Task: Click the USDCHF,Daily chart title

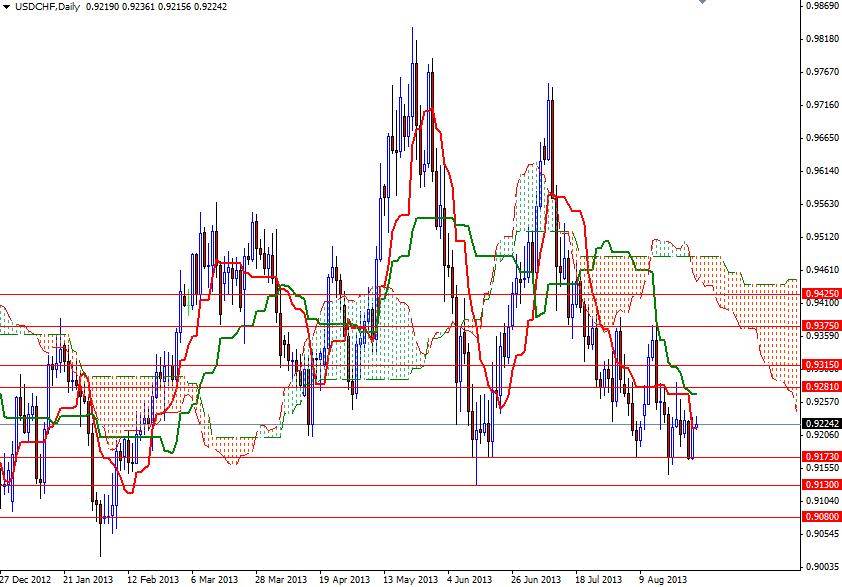Action: [x=42, y=8]
